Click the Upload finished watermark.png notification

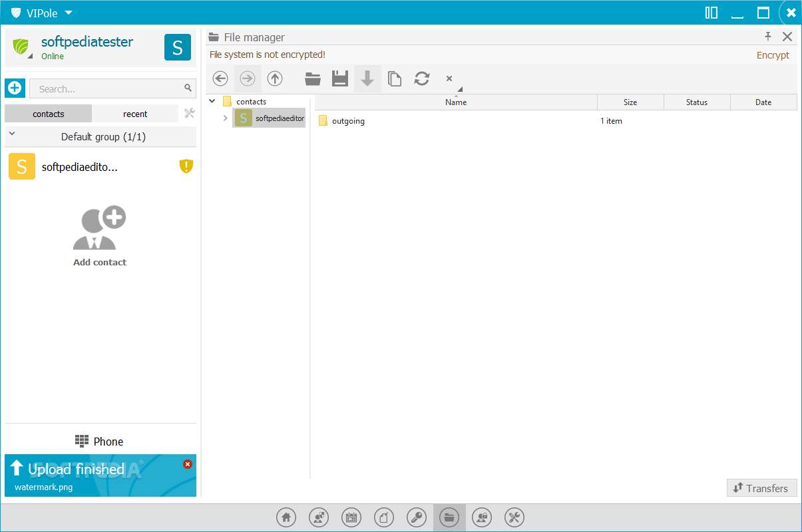click(100, 475)
